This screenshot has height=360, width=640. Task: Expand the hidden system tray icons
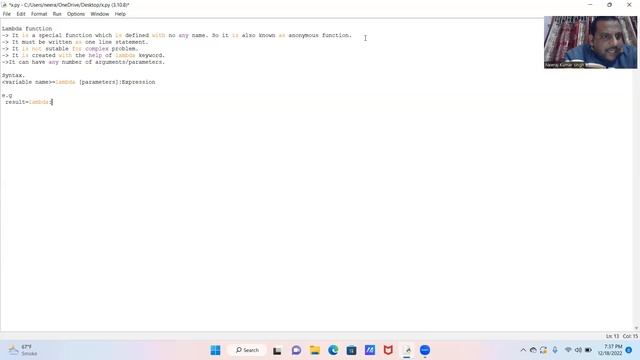pos(523,350)
